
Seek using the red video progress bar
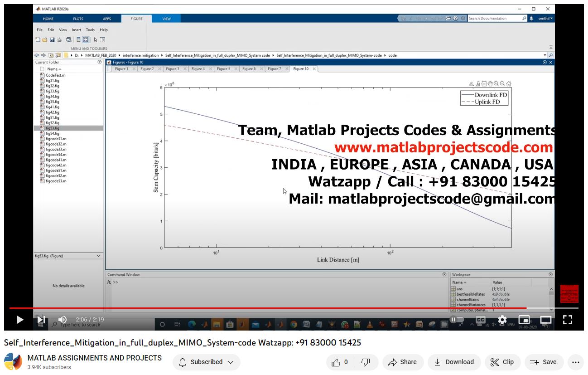(x=294, y=308)
